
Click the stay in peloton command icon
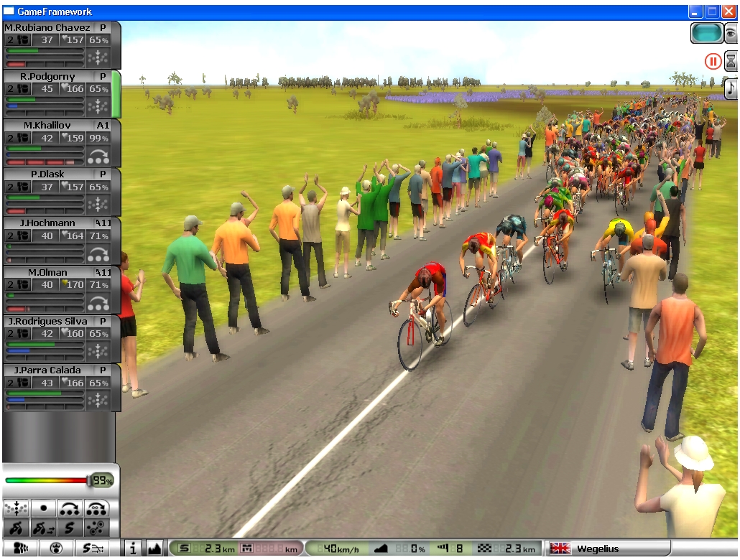pos(16,508)
